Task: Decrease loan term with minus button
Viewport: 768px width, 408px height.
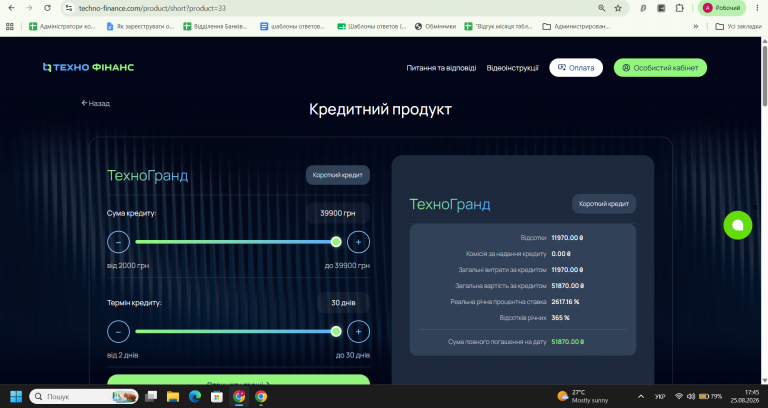Action: [x=119, y=332]
